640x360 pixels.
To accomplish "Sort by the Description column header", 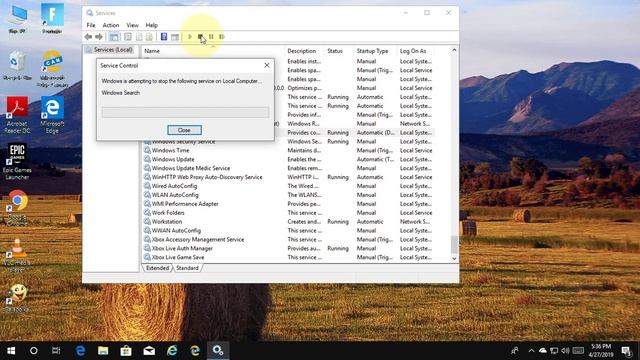I will (304, 51).
